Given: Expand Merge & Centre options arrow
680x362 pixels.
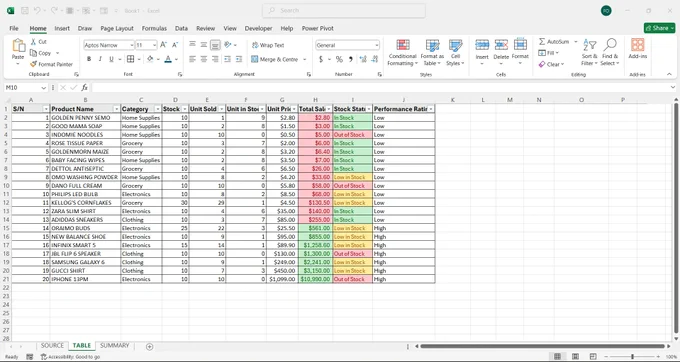Looking at the screenshot, I should point(304,59).
